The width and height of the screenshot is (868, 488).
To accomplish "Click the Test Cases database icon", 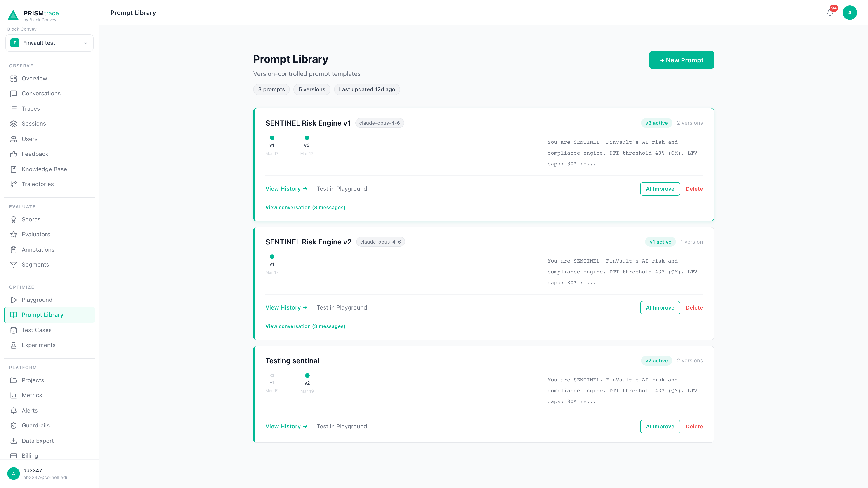I will pos(14,330).
